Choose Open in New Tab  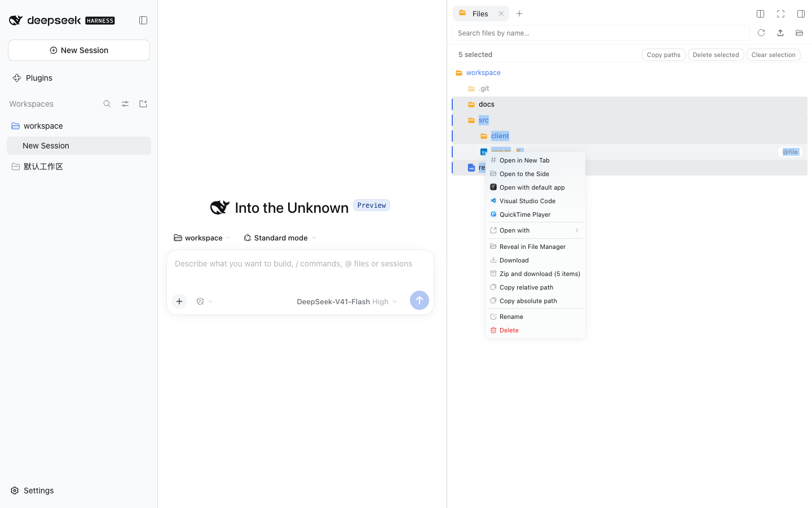535,160
